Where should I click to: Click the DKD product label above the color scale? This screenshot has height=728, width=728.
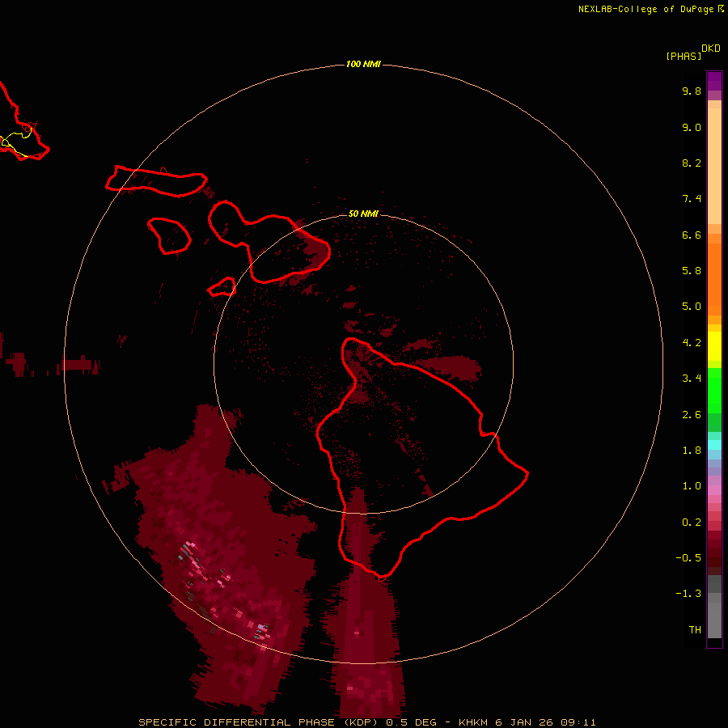click(x=710, y=49)
